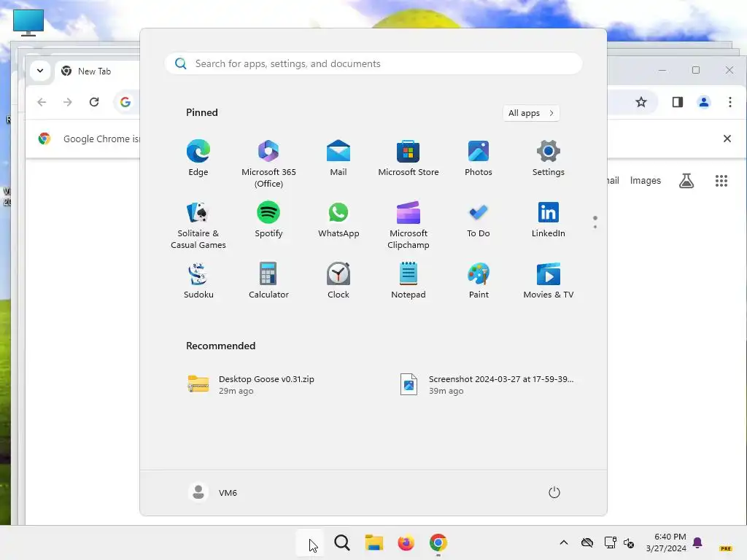This screenshot has height=560, width=747.
Task: Toggle Chrome side panel
Action: coord(678,102)
